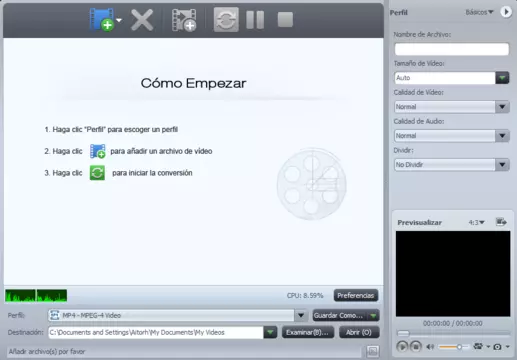Open the 4:3 aspect ratio menu
Viewport: 517px width, 360px height.
[x=476, y=222]
